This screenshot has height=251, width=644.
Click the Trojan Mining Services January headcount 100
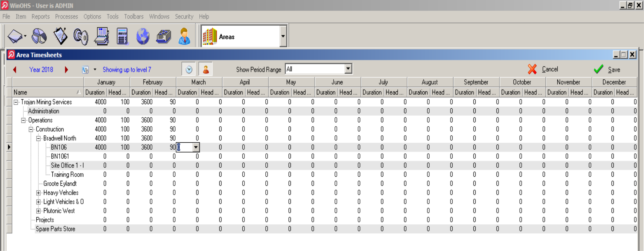[125, 102]
